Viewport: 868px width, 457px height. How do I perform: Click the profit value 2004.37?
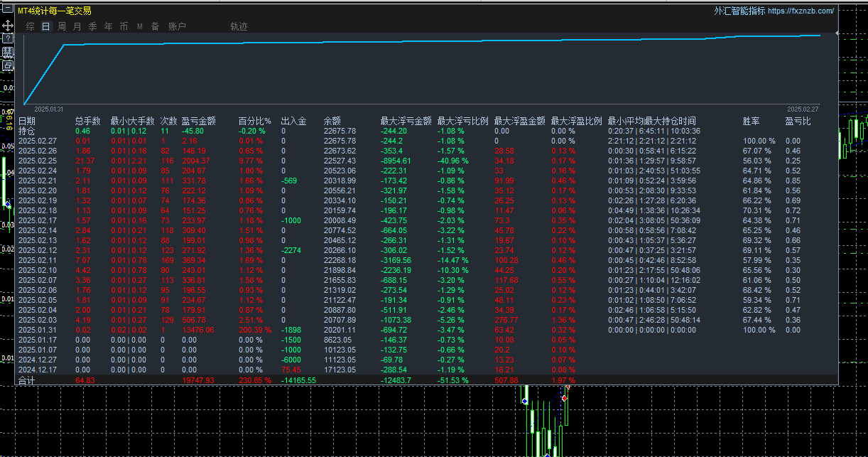(x=195, y=161)
